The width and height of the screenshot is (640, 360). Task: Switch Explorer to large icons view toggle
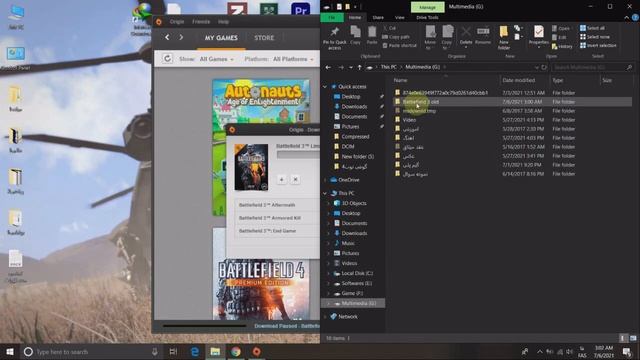(633, 338)
